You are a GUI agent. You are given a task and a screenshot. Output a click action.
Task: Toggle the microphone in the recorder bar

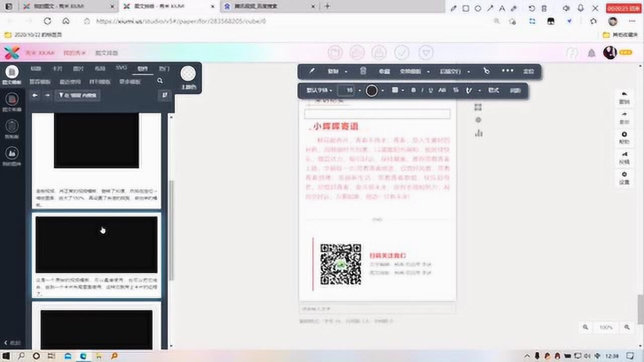tap(581, 8)
